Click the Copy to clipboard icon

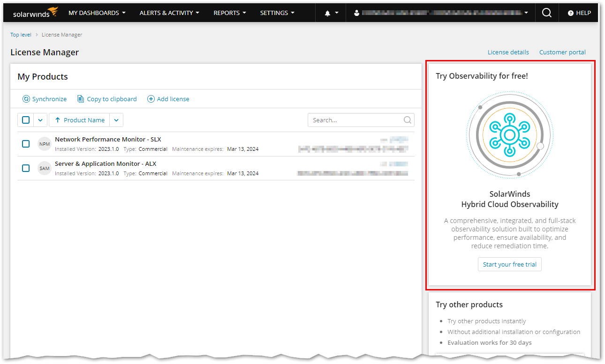pyautogui.click(x=81, y=99)
